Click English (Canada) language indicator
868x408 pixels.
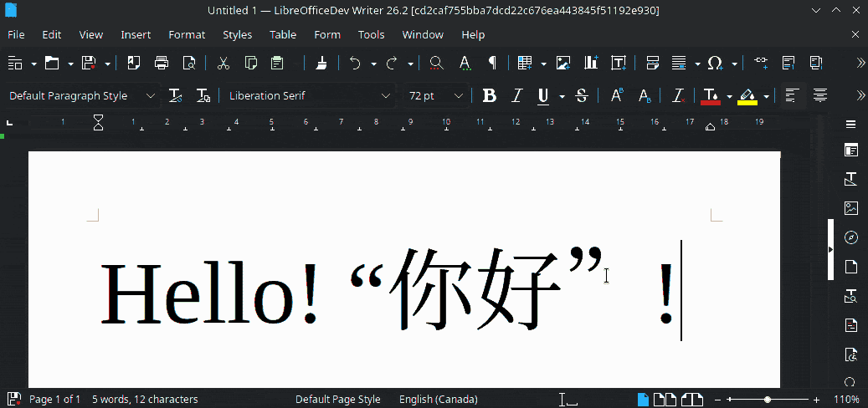point(439,399)
